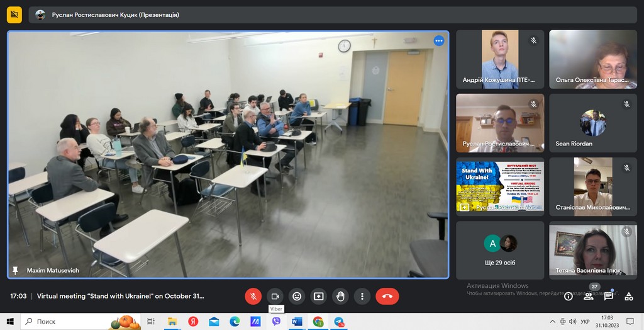Leave the call with red hangup button
Image resolution: width=644 pixels, height=330 pixels.
point(387,296)
